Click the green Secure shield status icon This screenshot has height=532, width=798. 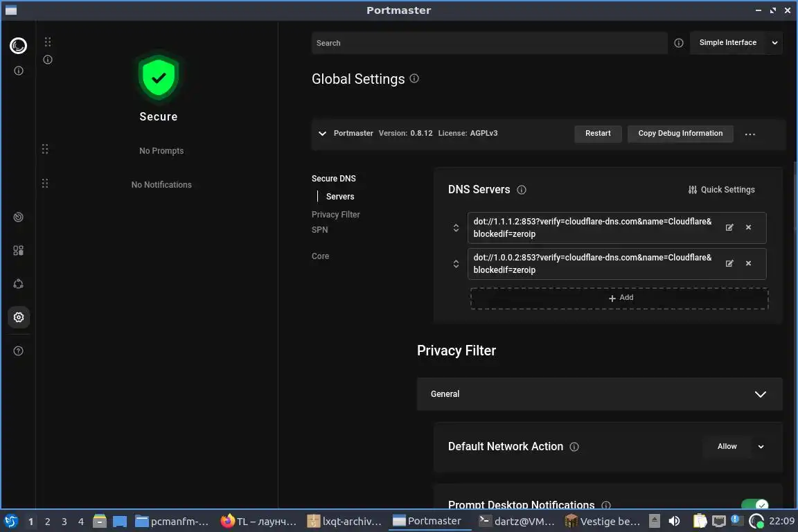coord(158,78)
